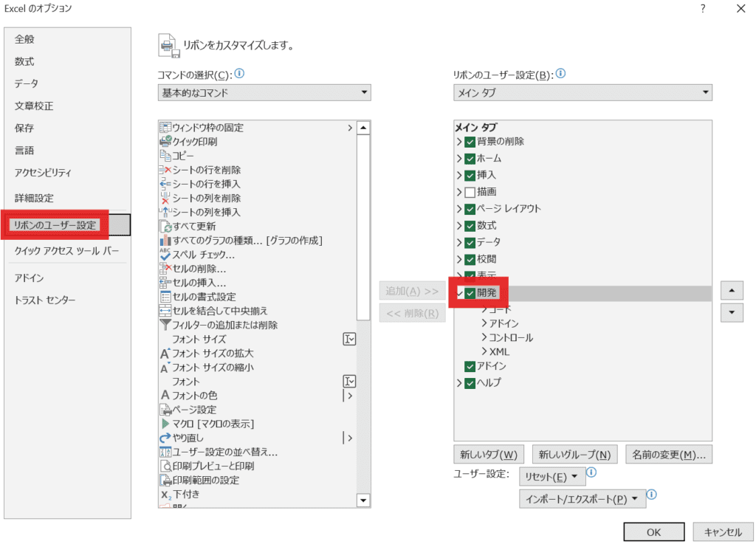The image size is (756, 544).
Task: Click the 新しいグループ button
Action: 574,455
